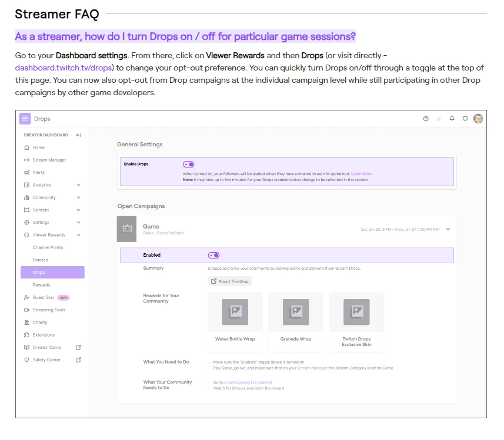Click external link icon beside Creator Camp
Screen dimensions: 504x440
pyautogui.click(x=78, y=347)
